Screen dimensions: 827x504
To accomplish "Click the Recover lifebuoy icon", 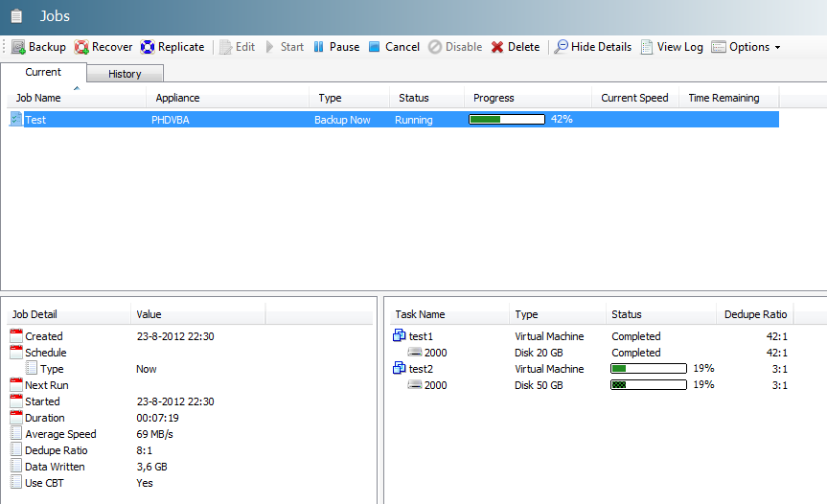I will 81,47.
